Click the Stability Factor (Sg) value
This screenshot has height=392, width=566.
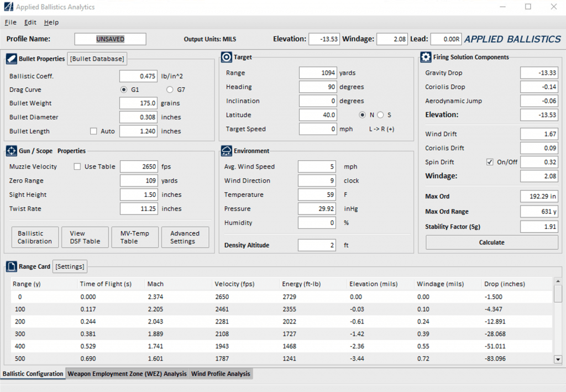(539, 227)
